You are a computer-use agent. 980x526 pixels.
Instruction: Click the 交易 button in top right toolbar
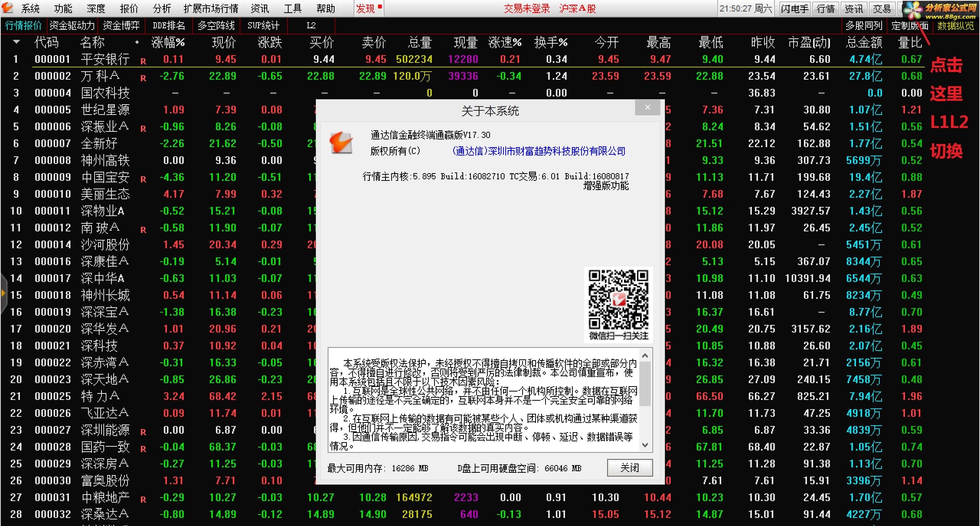pos(882,8)
